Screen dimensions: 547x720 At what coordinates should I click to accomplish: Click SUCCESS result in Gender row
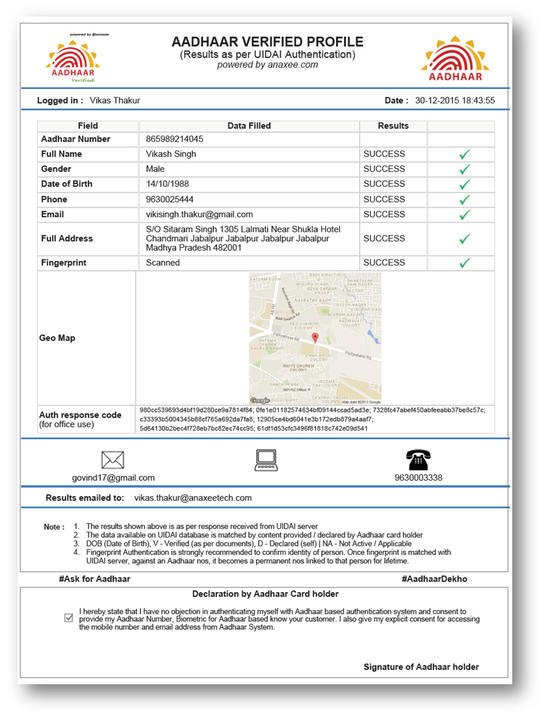click(x=384, y=169)
